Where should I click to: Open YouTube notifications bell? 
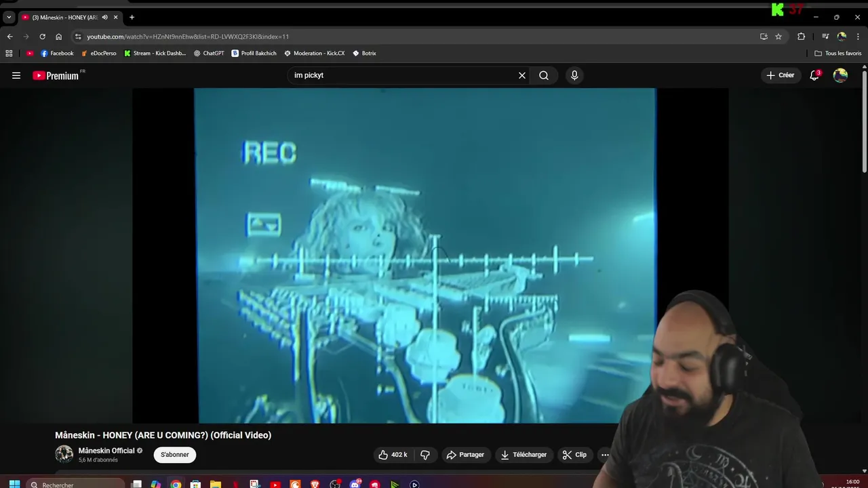(814, 75)
